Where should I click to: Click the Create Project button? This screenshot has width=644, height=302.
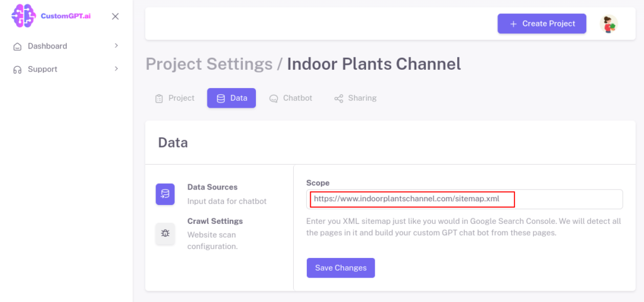pos(541,24)
